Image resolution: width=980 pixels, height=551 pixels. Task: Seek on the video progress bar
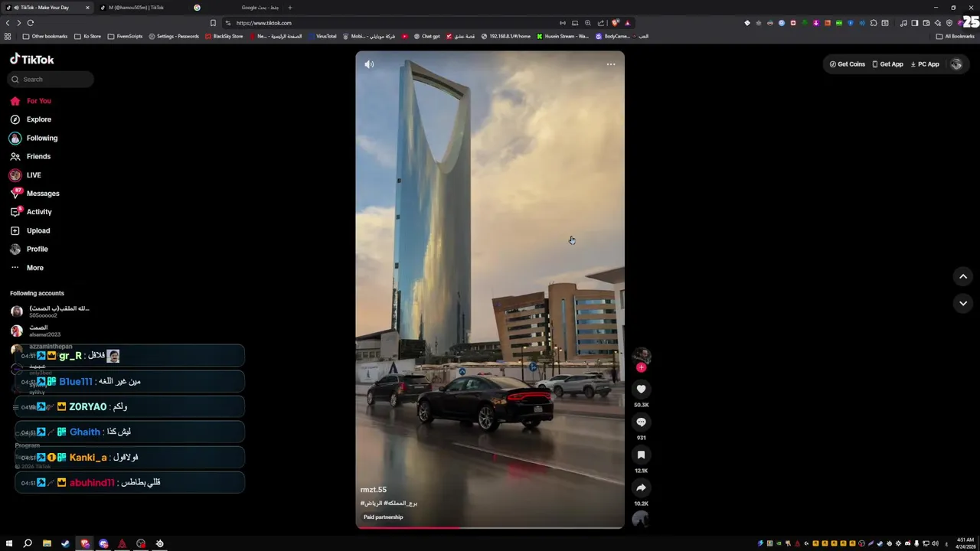click(490, 527)
